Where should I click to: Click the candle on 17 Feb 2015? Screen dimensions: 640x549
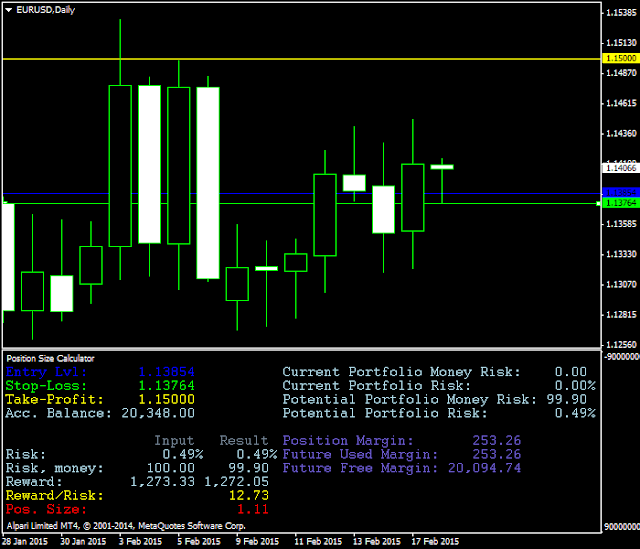click(413, 198)
